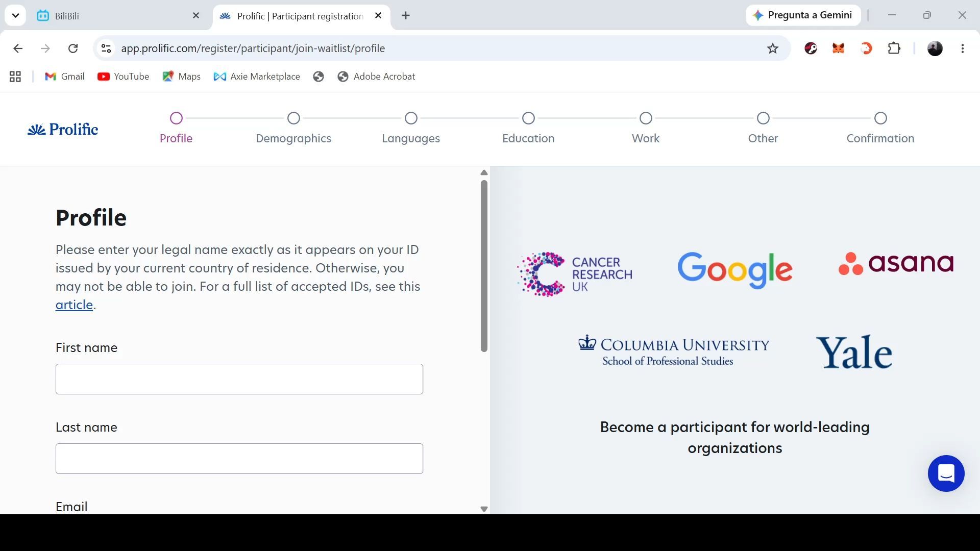Go to the Work step label
The image size is (980, 551).
[x=646, y=139]
